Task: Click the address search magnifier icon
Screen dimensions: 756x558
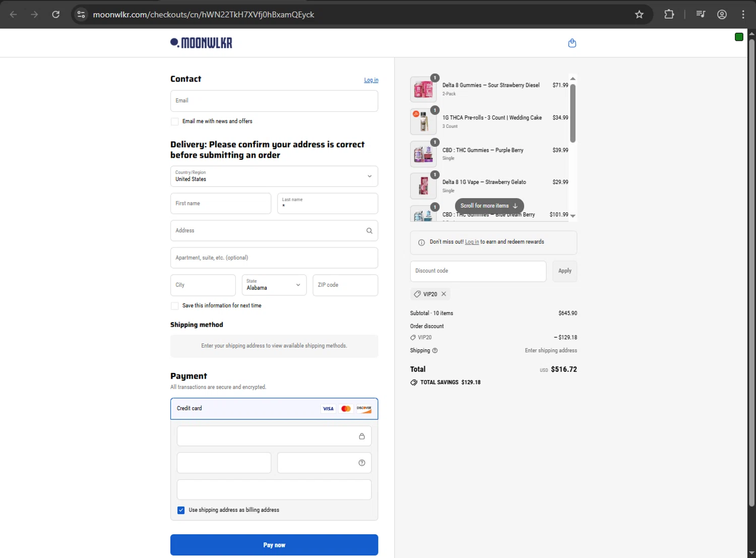Action: click(369, 231)
